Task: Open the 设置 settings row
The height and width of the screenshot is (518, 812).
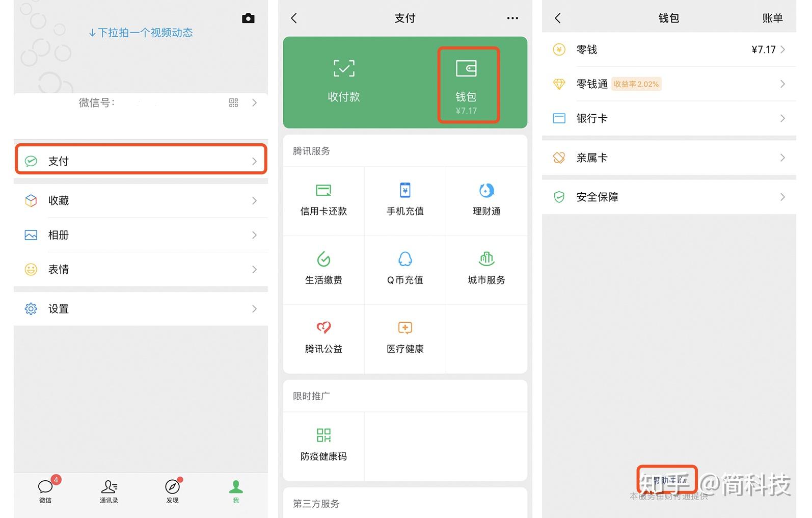Action: pyautogui.click(x=141, y=309)
